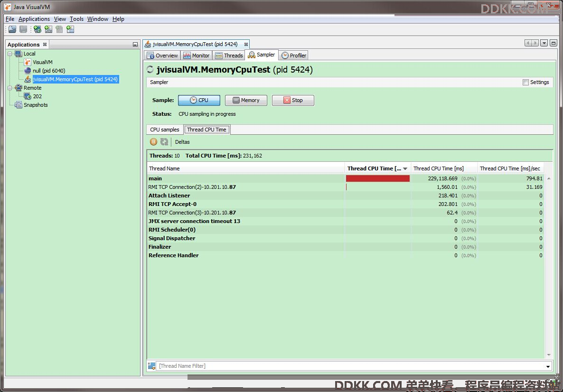The image size is (563, 392).
Task: Switch to the CPU samples subtab
Action: [164, 130]
